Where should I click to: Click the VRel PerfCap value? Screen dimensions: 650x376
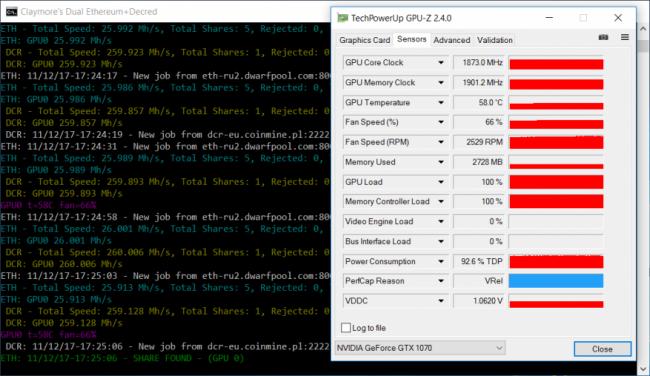(x=478, y=281)
